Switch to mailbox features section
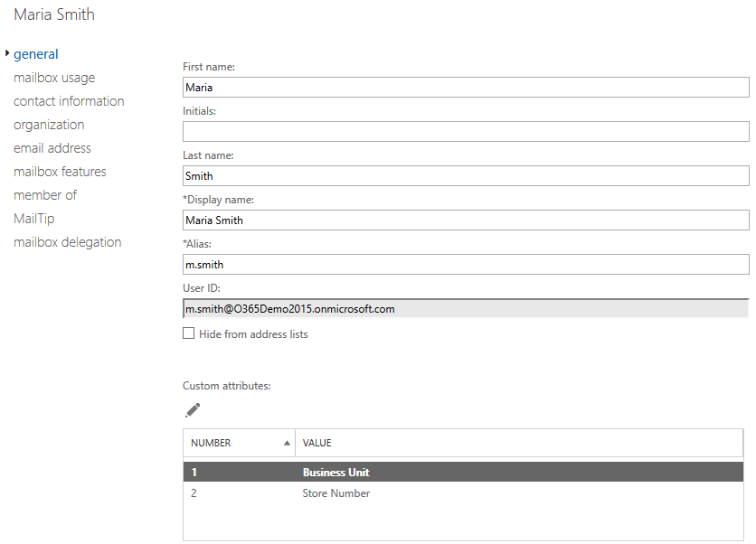Image resolution: width=756 pixels, height=544 pixels. pos(60,172)
